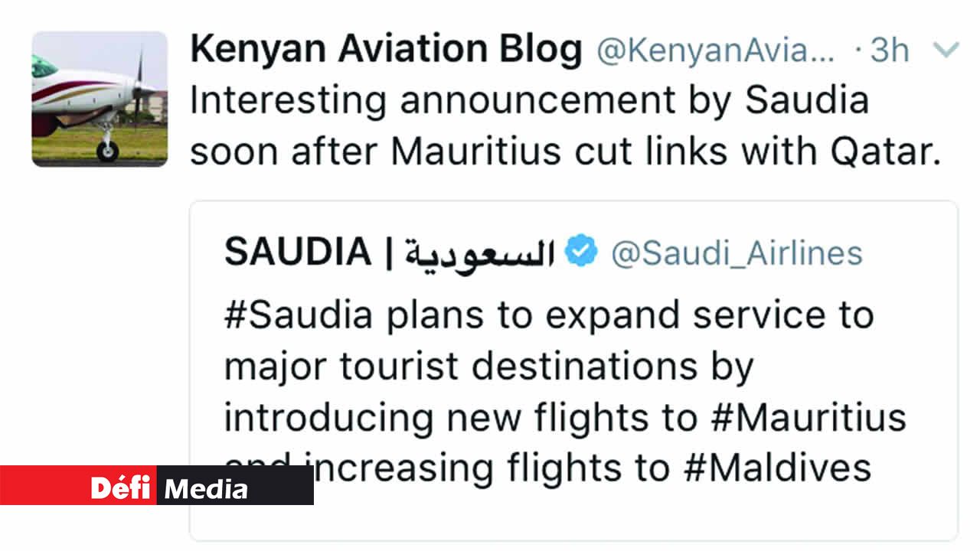Open the @KenyanAvia handle link
The image size is (980, 551).
717,51
